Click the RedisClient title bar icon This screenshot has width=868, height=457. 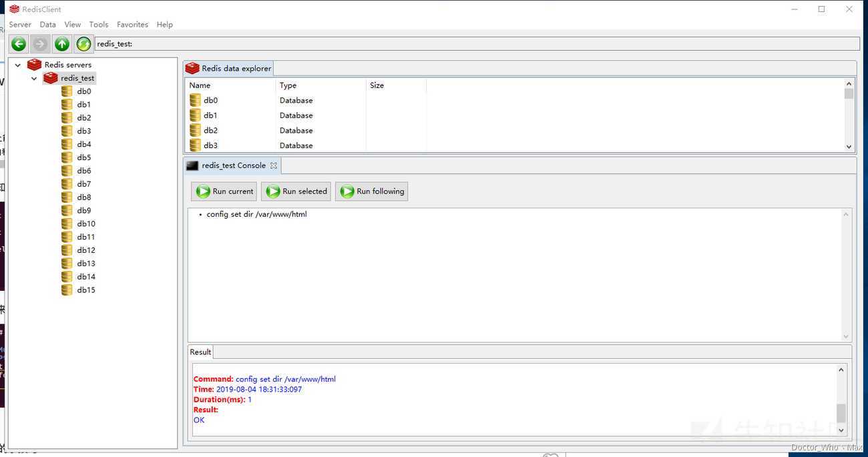point(15,9)
